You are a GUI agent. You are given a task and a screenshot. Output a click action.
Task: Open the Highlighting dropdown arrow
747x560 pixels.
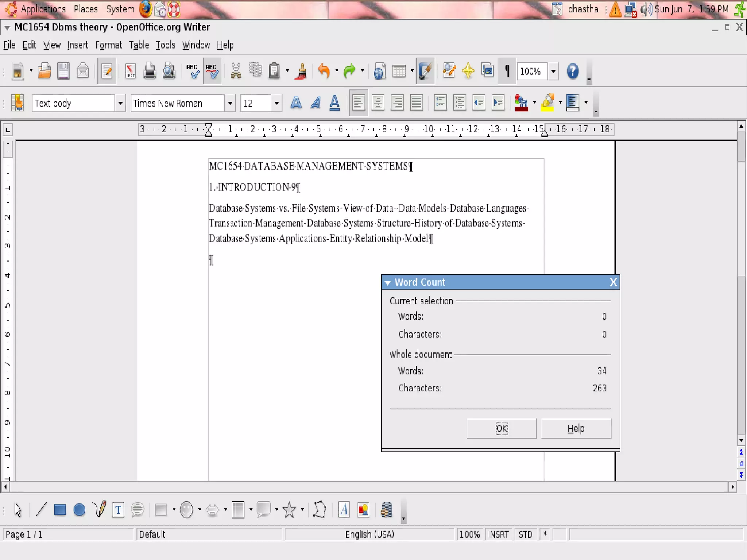pyautogui.click(x=560, y=103)
